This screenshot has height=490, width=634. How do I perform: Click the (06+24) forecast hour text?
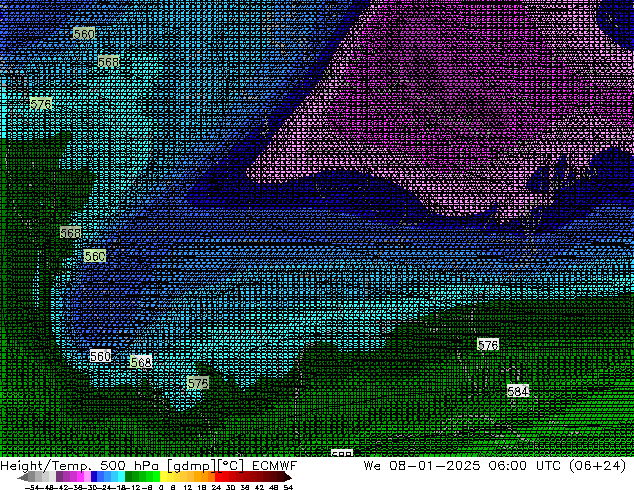597,465
